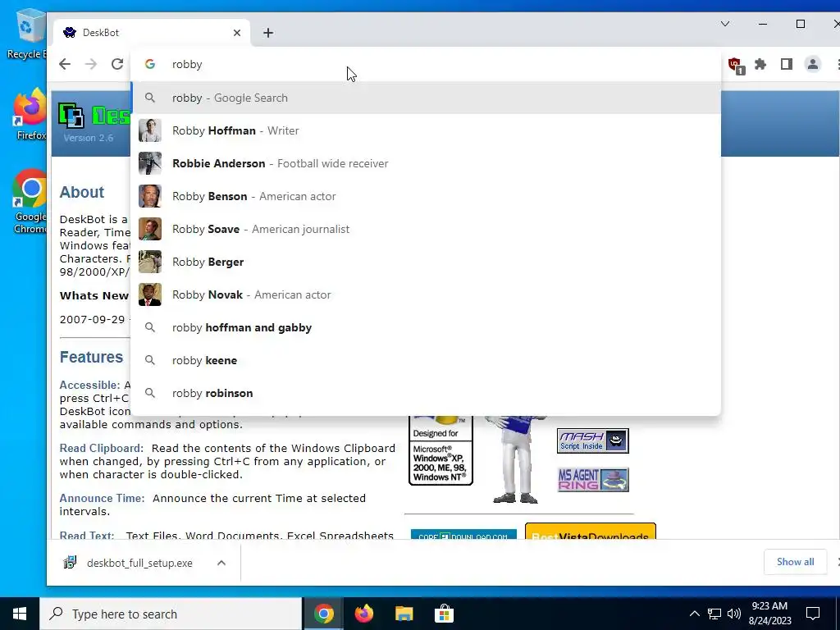Click the Recycle Bin desktop icon
This screenshot has width=840, height=630.
27,34
